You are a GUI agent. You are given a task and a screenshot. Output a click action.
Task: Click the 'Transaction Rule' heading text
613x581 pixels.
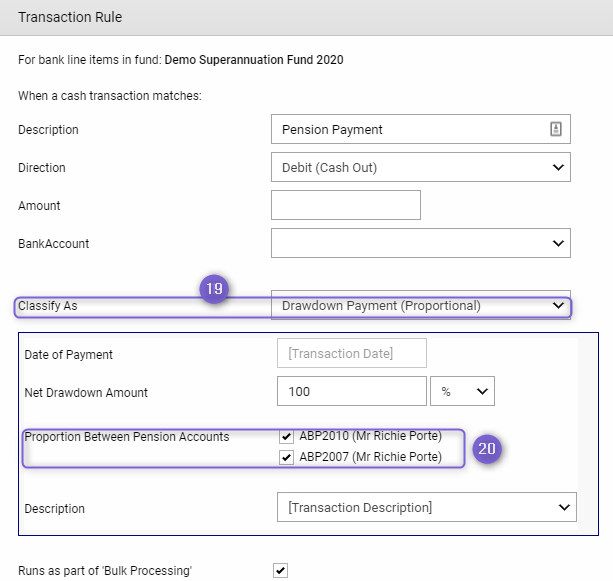pos(70,17)
